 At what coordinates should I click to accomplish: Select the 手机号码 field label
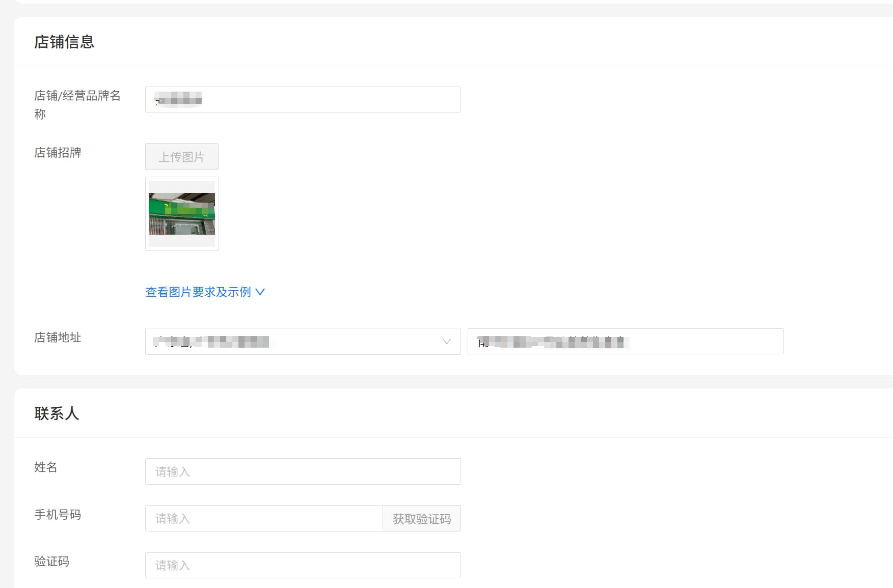[x=58, y=515]
